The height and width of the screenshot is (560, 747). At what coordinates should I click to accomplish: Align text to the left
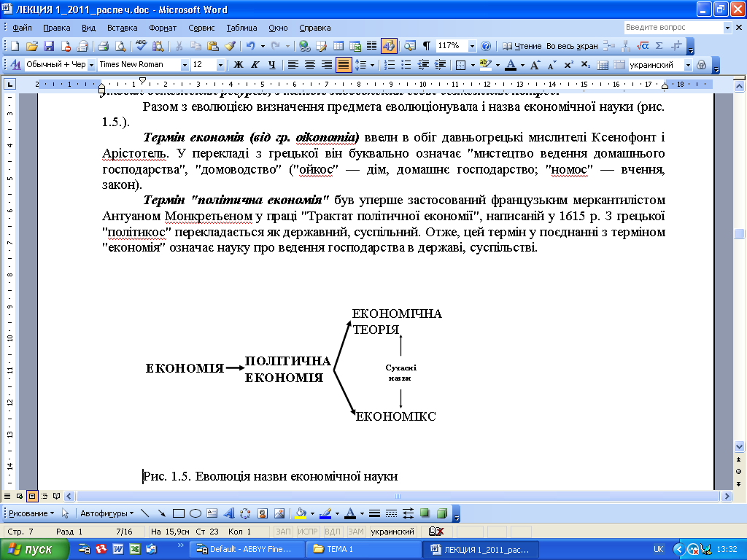[293, 65]
